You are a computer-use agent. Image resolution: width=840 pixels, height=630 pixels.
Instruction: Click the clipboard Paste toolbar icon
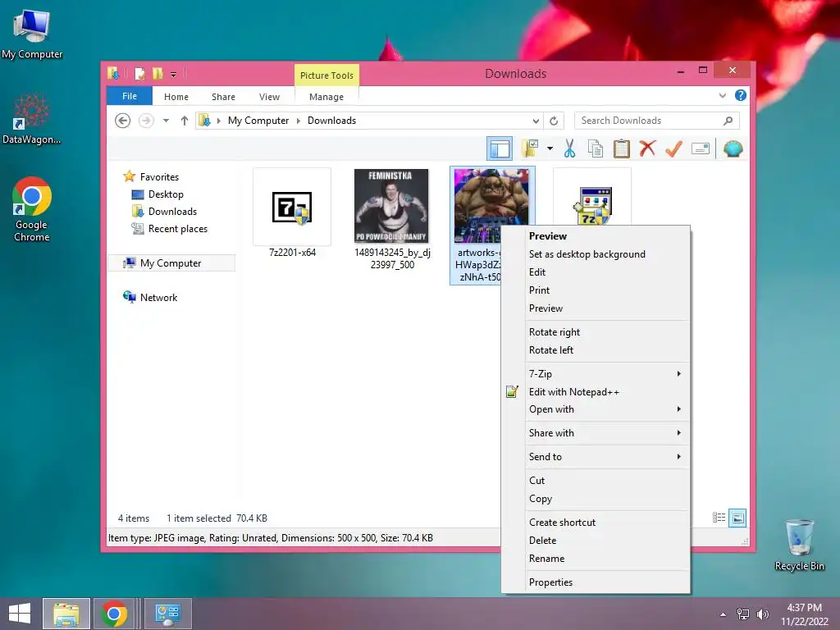pyautogui.click(x=622, y=149)
